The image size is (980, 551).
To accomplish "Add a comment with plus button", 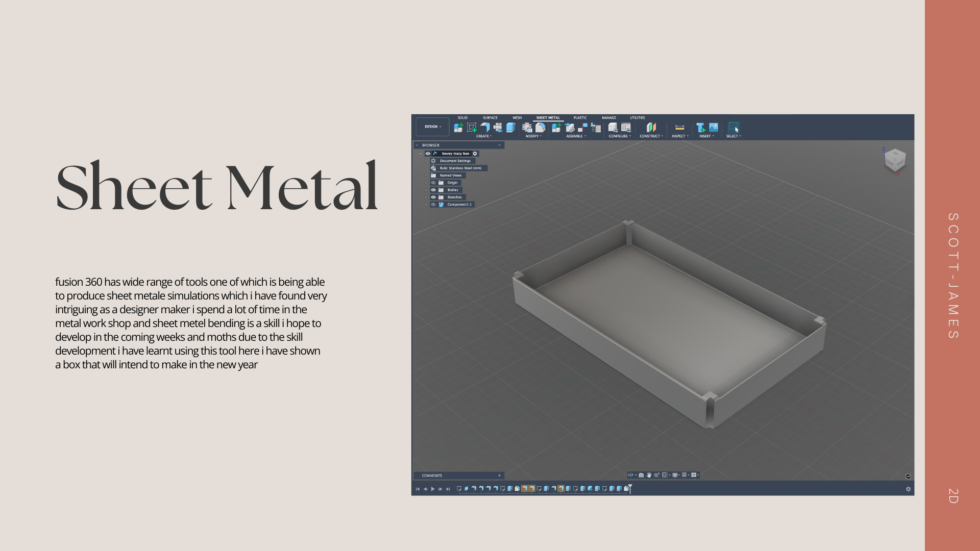I will tap(499, 475).
